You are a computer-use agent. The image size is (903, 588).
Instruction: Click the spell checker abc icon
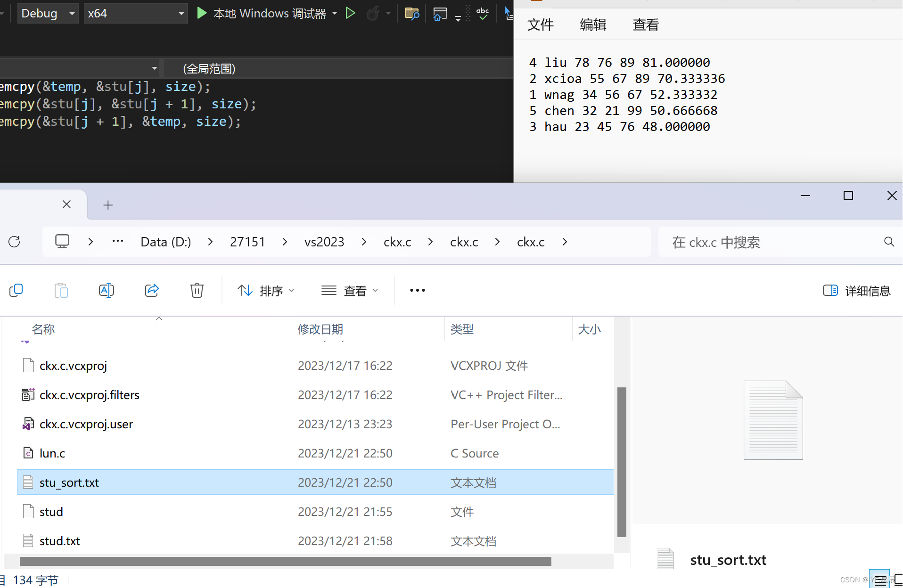coord(483,13)
